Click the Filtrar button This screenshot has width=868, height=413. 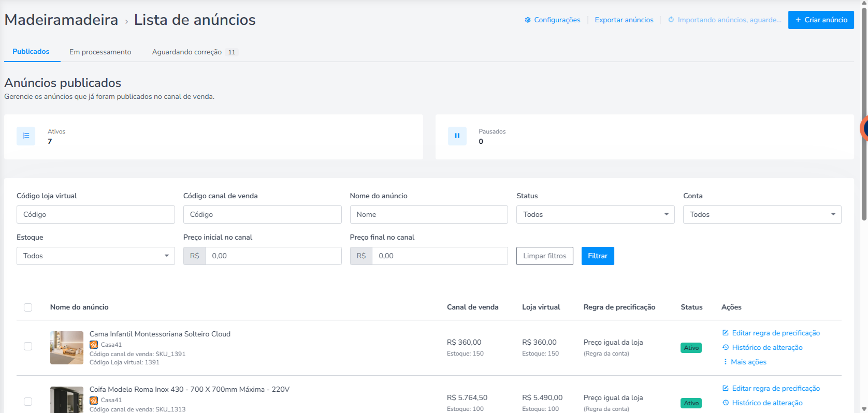tap(598, 256)
